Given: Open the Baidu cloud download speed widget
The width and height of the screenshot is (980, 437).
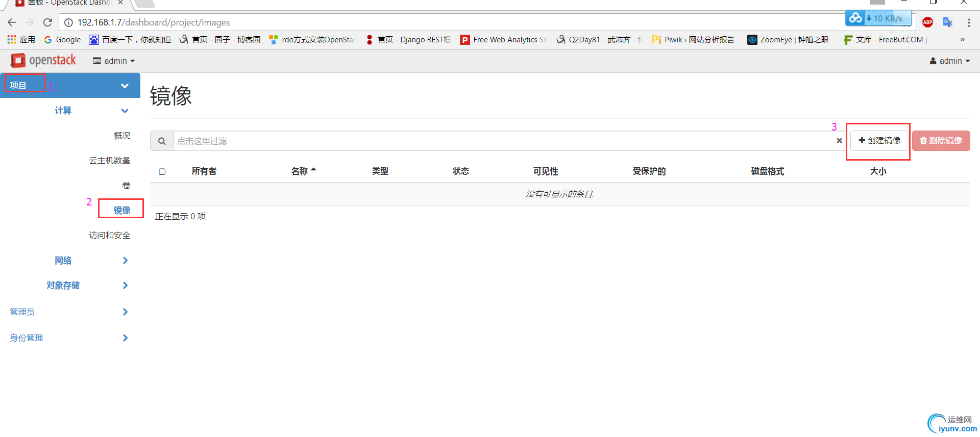Looking at the screenshot, I should point(878,18).
